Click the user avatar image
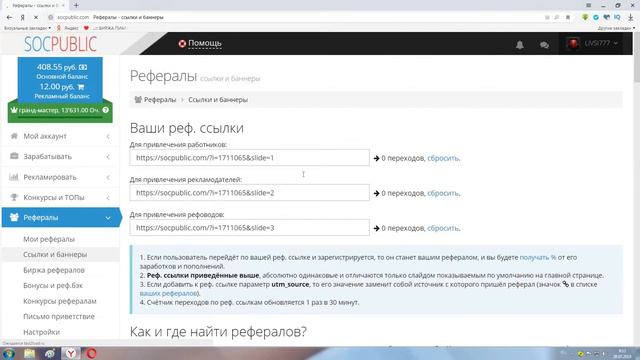Image resolution: width=640 pixels, height=360 pixels. (573, 43)
